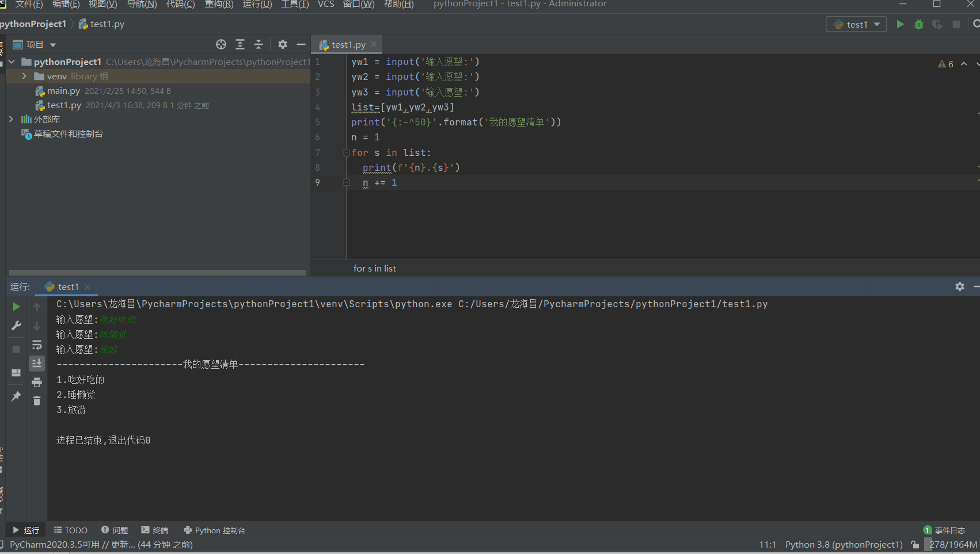Collapse all items in project tree
Image resolution: width=980 pixels, height=554 pixels.
259,44
